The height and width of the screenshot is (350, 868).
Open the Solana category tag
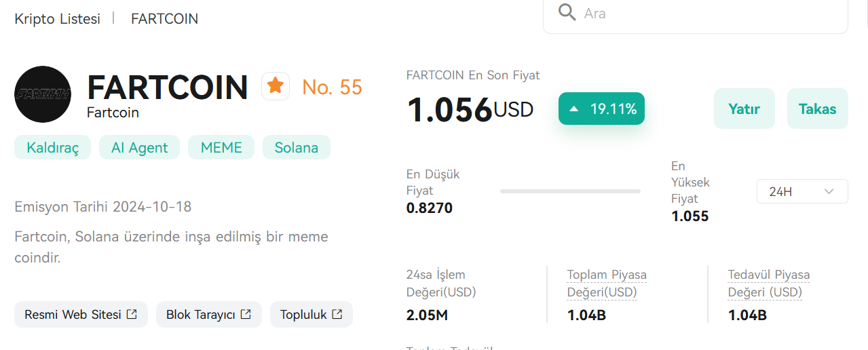click(296, 147)
